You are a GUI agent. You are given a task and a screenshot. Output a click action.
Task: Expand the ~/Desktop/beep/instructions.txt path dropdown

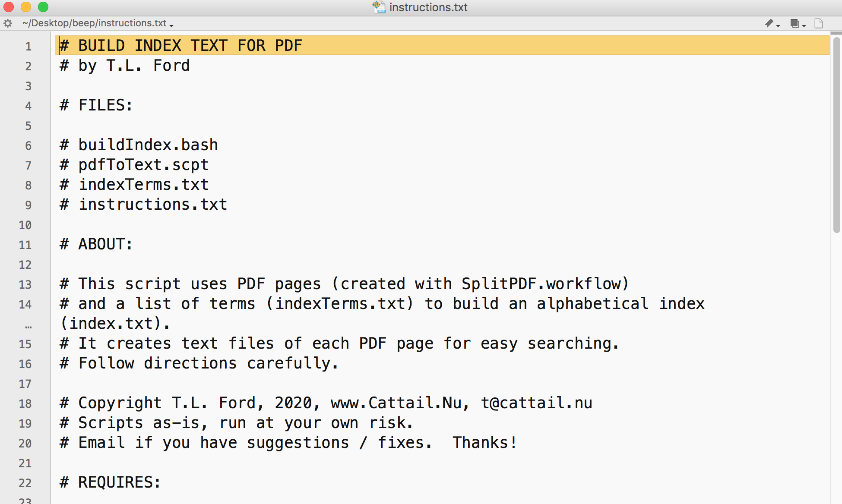(x=98, y=23)
